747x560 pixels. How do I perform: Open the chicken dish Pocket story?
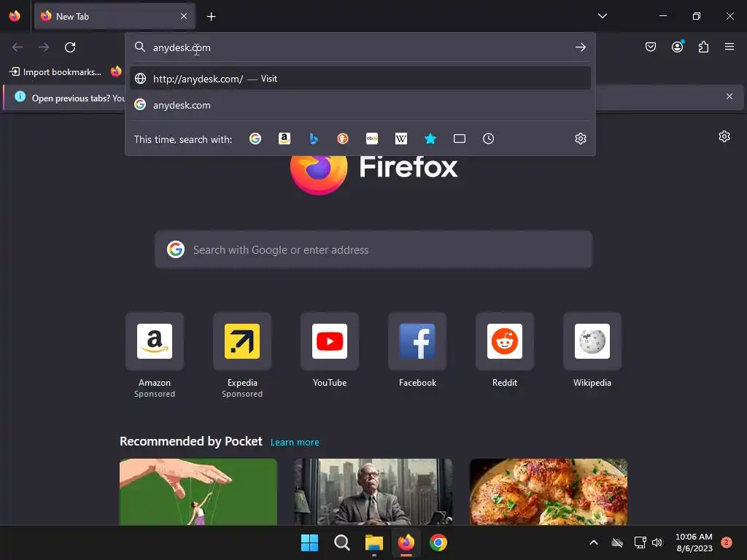click(x=549, y=492)
